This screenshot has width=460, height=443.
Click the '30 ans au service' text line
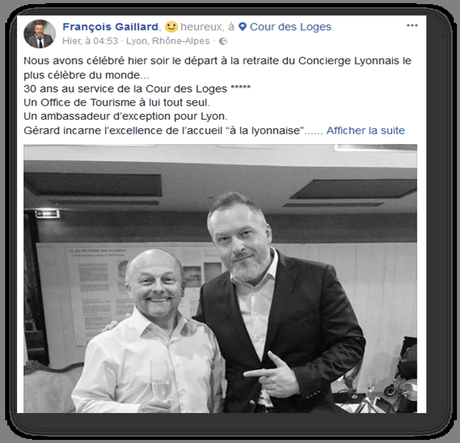pyautogui.click(x=137, y=89)
